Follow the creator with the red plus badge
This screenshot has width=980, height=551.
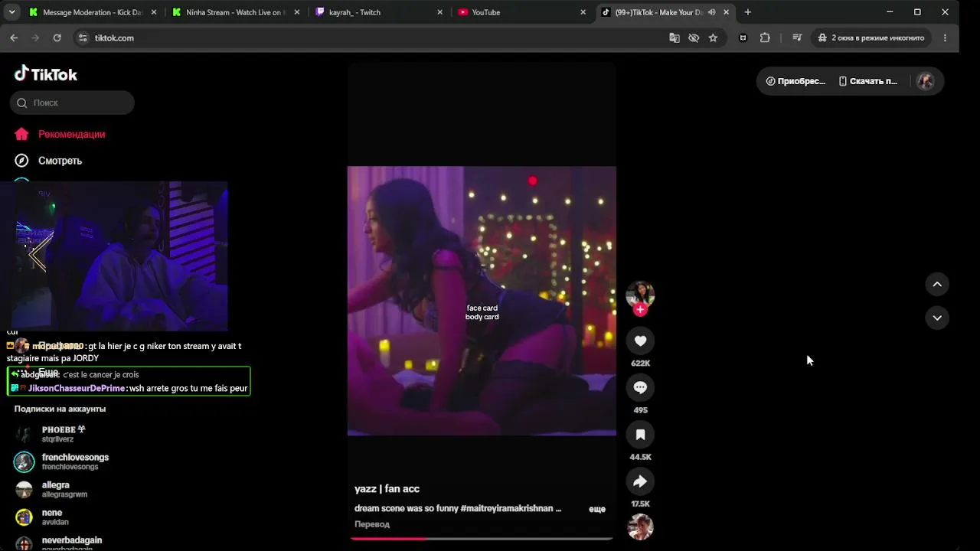click(x=640, y=310)
